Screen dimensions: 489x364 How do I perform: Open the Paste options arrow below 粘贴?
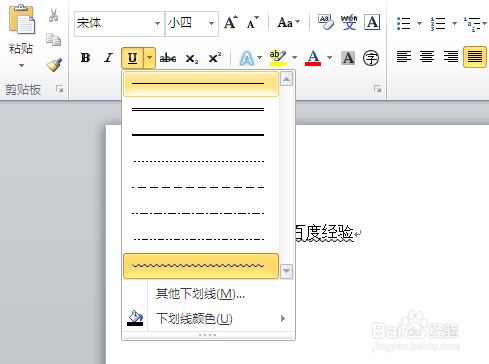point(21,65)
